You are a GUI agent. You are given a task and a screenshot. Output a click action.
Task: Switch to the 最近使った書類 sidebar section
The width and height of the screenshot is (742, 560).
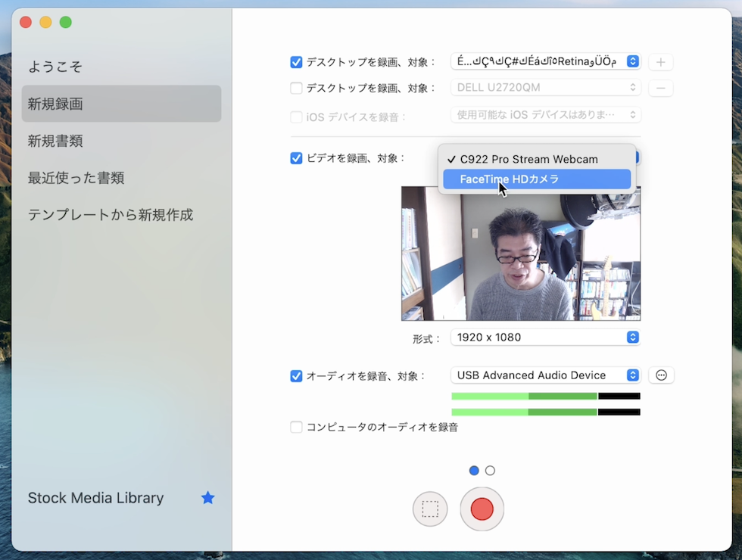coord(78,178)
